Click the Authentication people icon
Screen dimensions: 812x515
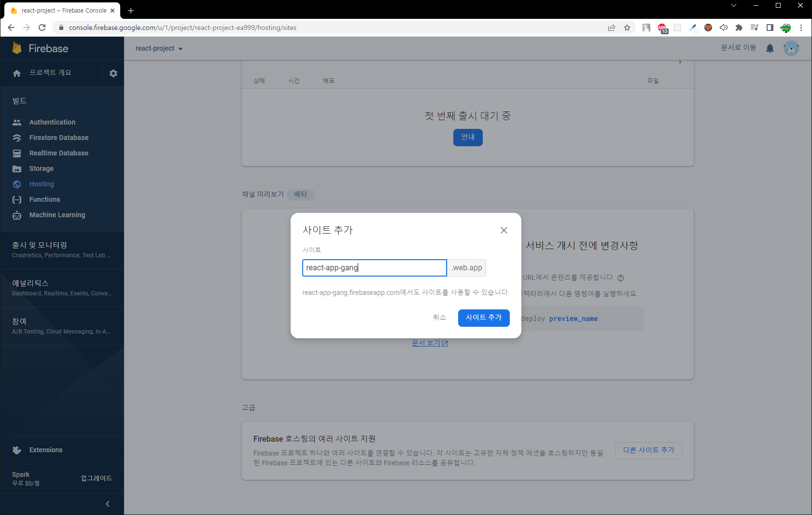tap(17, 123)
